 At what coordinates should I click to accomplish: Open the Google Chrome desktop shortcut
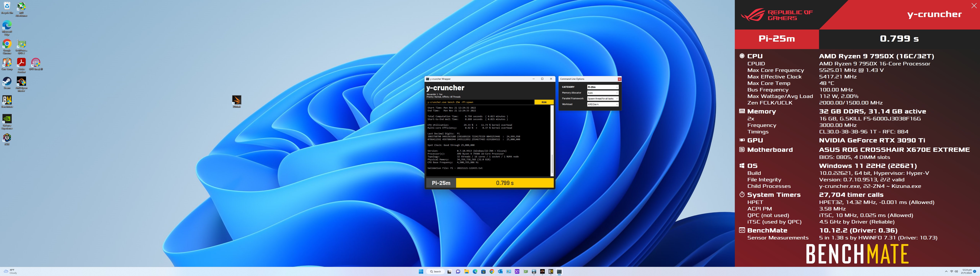[x=7, y=47]
